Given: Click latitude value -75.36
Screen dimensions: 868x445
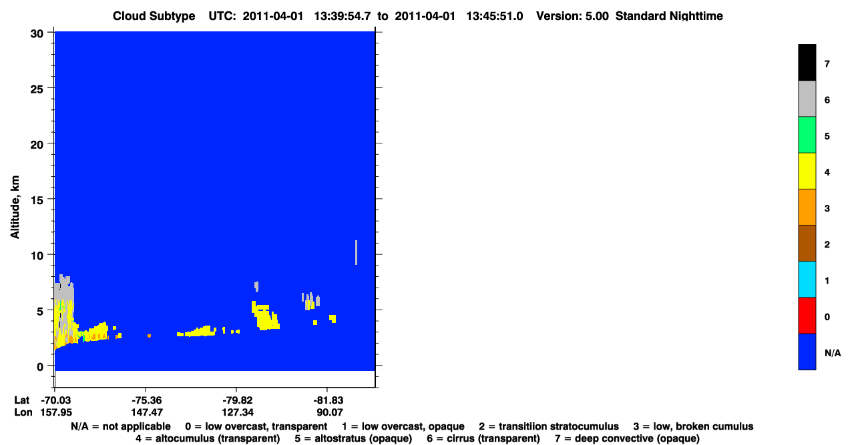Looking at the screenshot, I should click(146, 400).
